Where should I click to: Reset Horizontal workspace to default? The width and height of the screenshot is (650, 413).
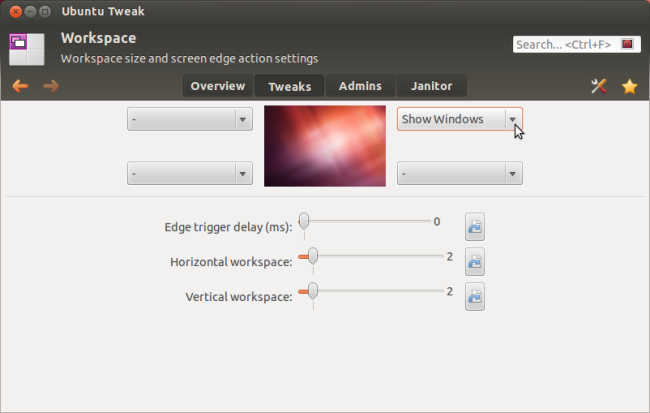(x=475, y=262)
